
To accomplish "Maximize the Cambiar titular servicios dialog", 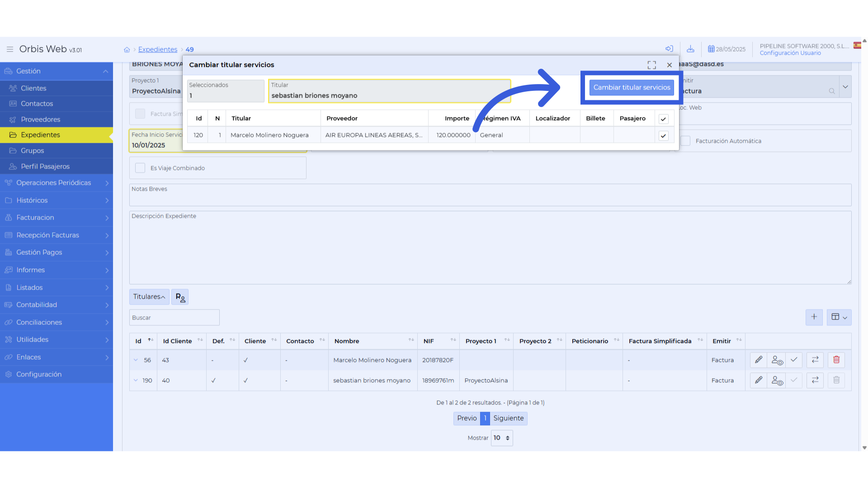I will 651,65.
